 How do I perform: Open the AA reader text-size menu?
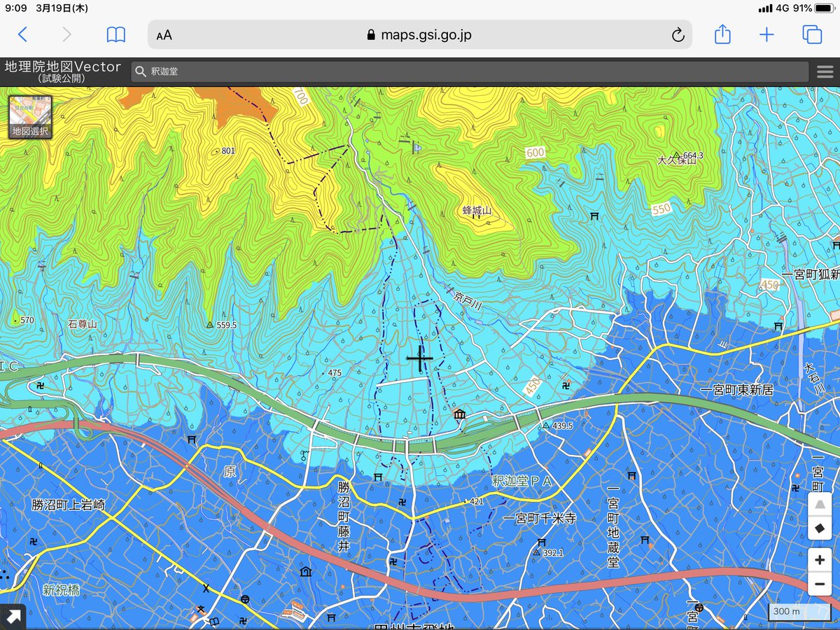[x=164, y=35]
